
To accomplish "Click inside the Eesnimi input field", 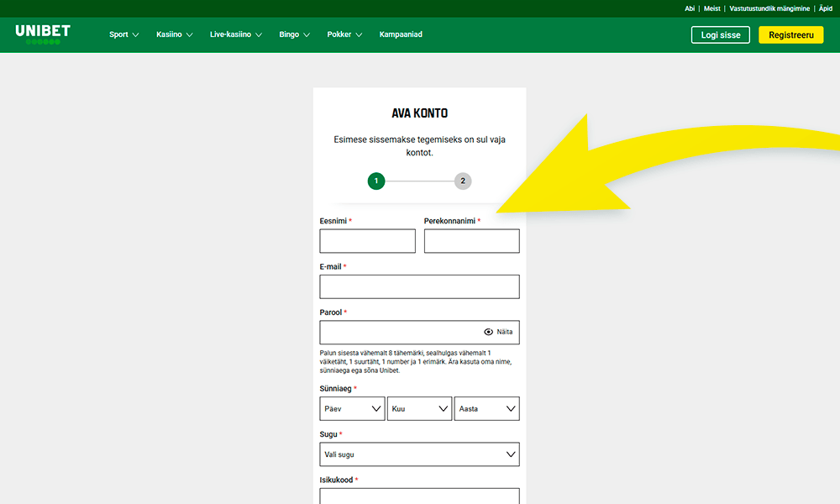I will [367, 240].
